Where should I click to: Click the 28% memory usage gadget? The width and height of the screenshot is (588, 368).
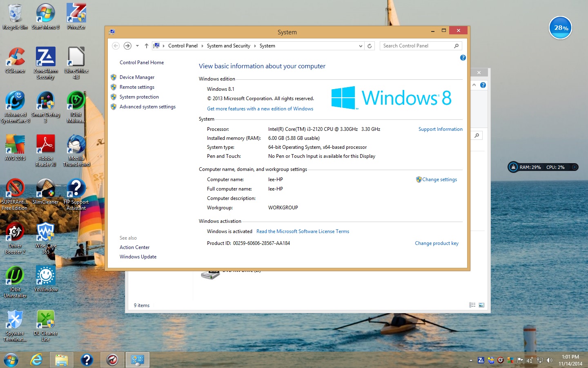(x=560, y=28)
